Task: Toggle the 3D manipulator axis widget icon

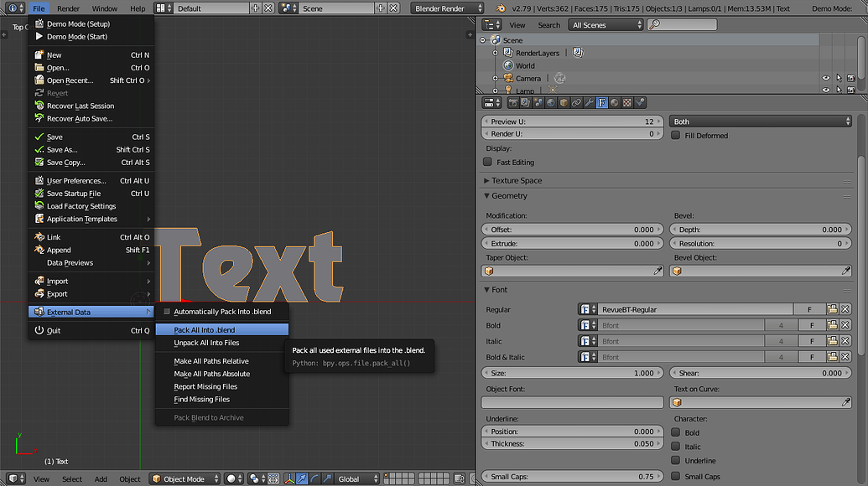Action: tap(289, 478)
